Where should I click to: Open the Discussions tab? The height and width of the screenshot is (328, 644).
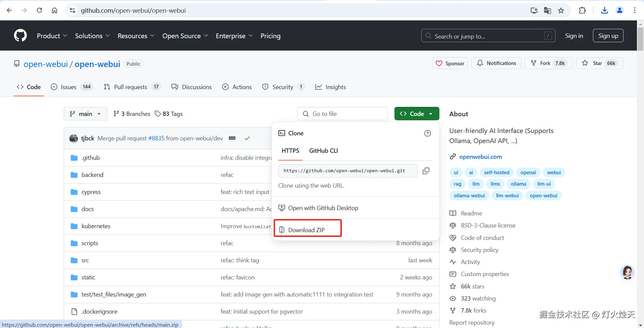192,87
